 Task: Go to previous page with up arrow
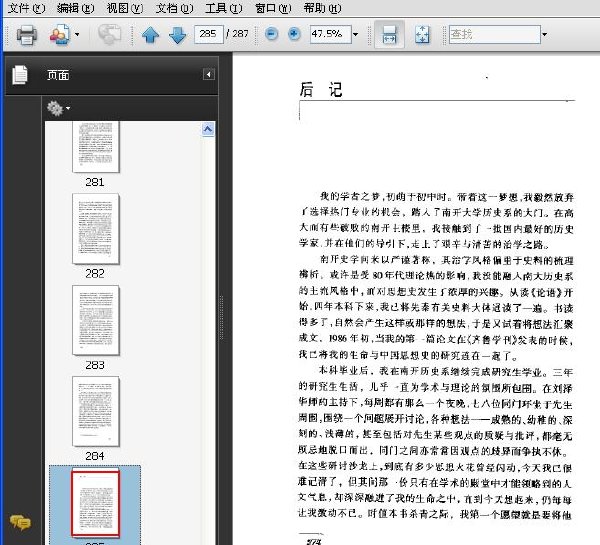click(x=150, y=35)
